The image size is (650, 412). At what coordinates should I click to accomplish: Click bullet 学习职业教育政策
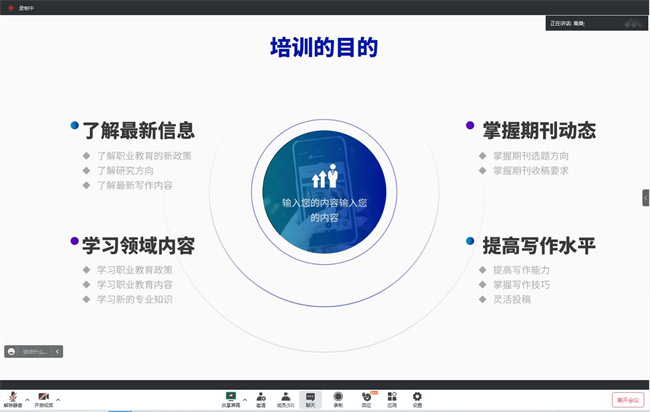point(135,270)
